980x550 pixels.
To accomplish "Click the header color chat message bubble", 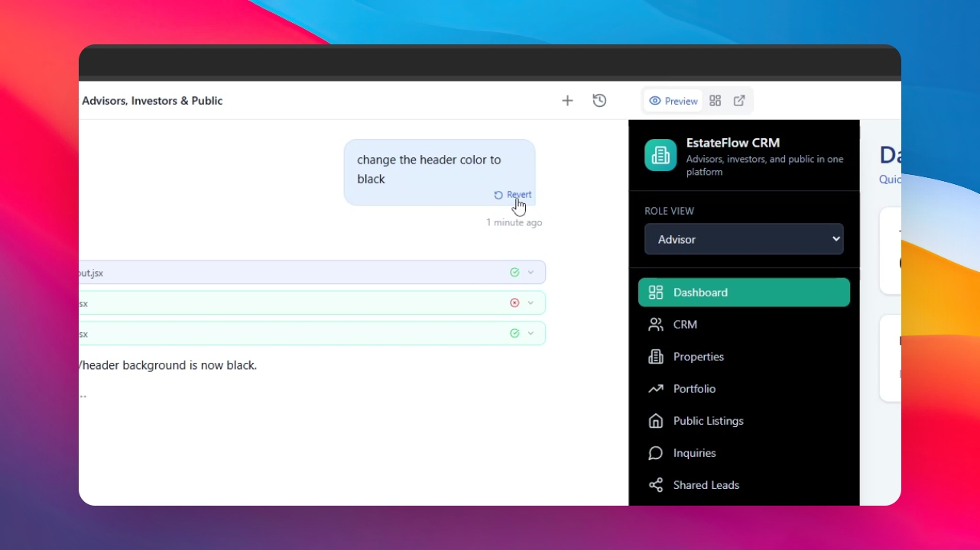I will (428, 169).
